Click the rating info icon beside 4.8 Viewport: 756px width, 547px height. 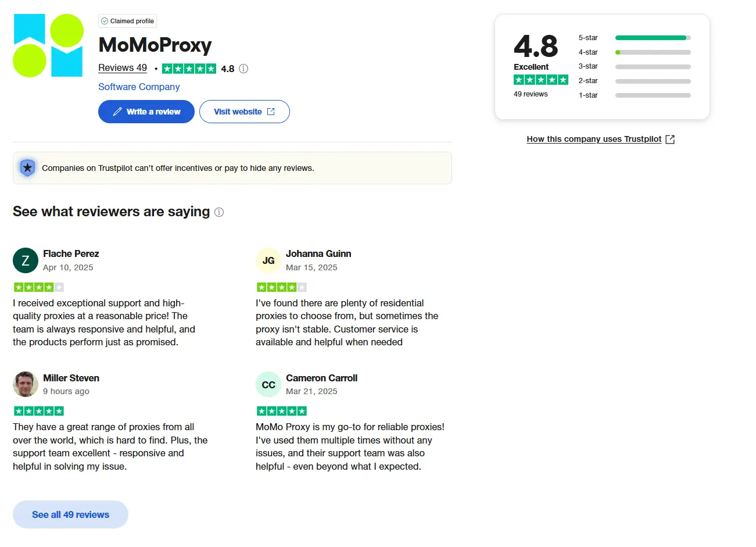[243, 69]
